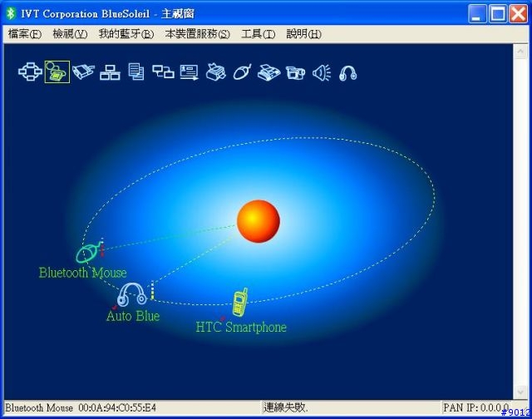This screenshot has height=419, width=532.
Task: Select the Auto Blue headset device icon
Action: click(x=131, y=294)
